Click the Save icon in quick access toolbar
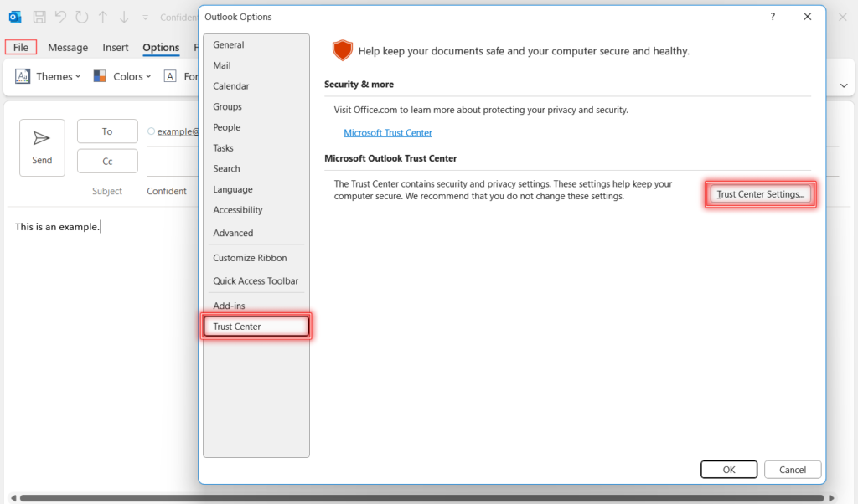The image size is (858, 504). pos(39,17)
